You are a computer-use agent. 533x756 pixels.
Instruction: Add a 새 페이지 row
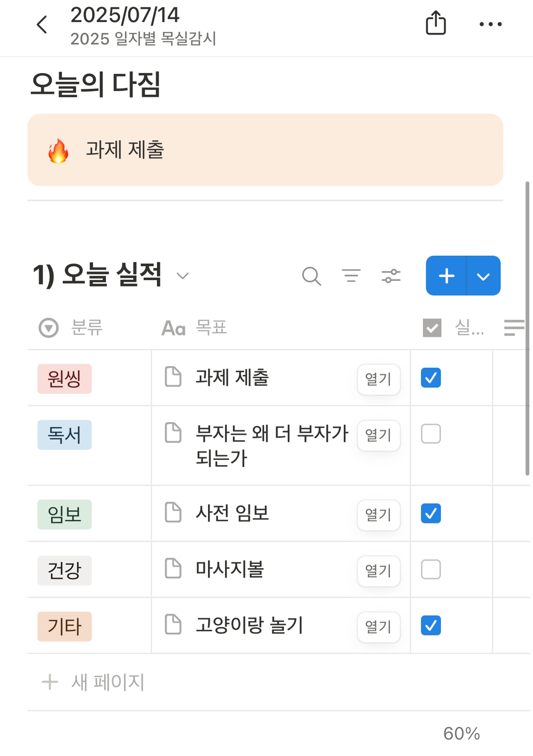click(x=93, y=682)
